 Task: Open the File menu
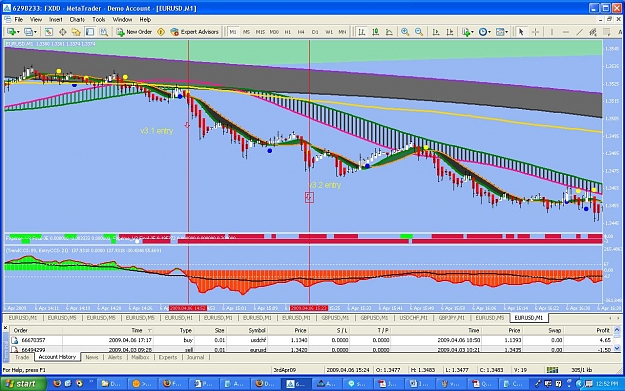(19, 20)
